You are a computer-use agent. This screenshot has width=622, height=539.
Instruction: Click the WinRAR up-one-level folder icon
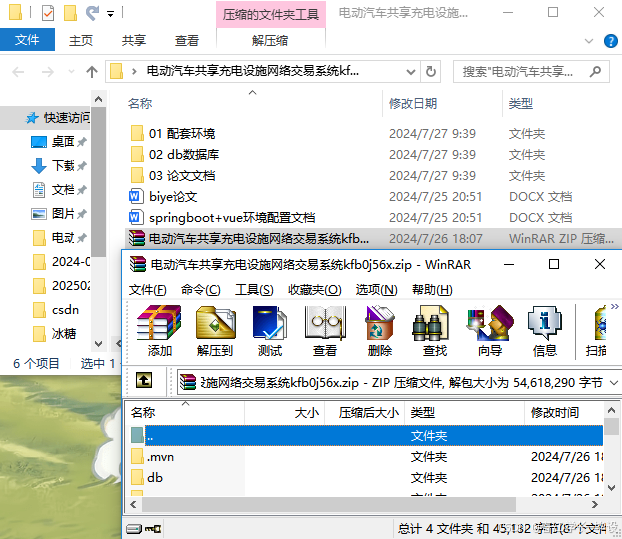click(x=144, y=380)
